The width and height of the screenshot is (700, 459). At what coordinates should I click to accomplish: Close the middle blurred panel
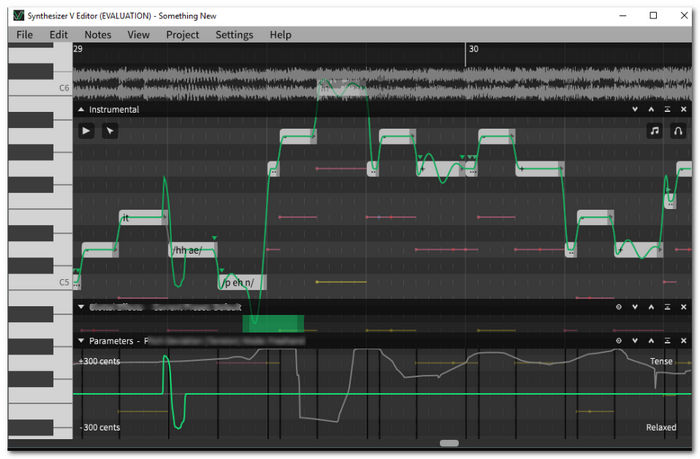pyautogui.click(x=683, y=307)
